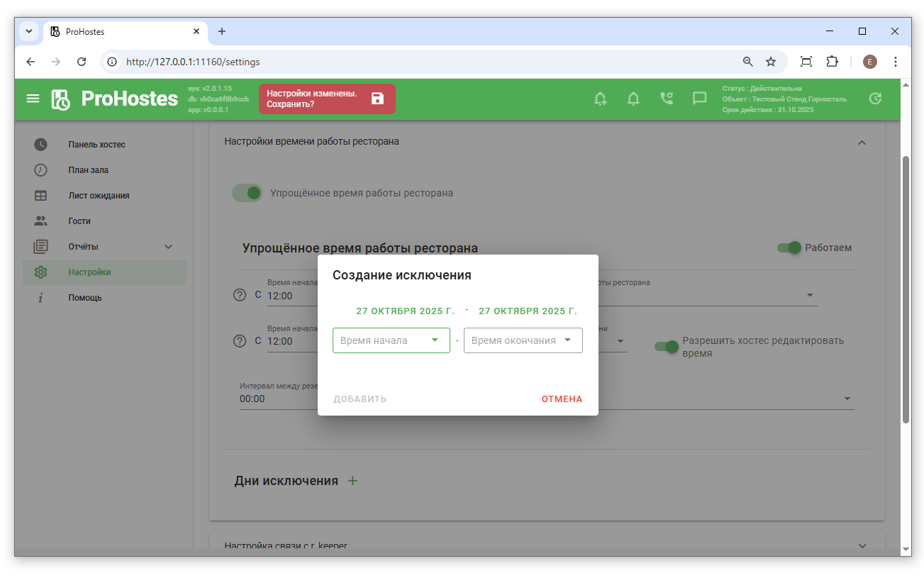The image size is (924, 578).
Task: Open the chat messages icon
Action: tap(699, 99)
